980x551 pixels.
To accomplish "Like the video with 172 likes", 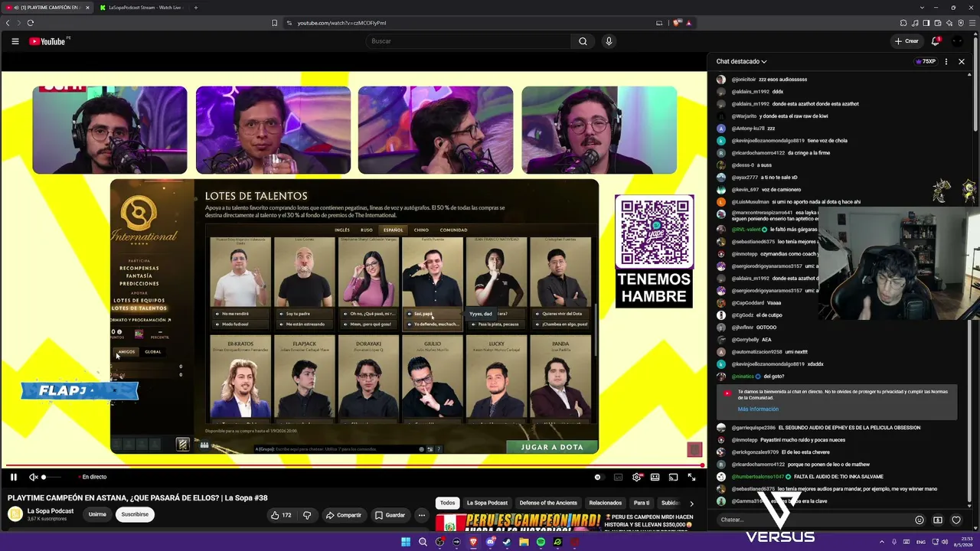I will (x=281, y=515).
